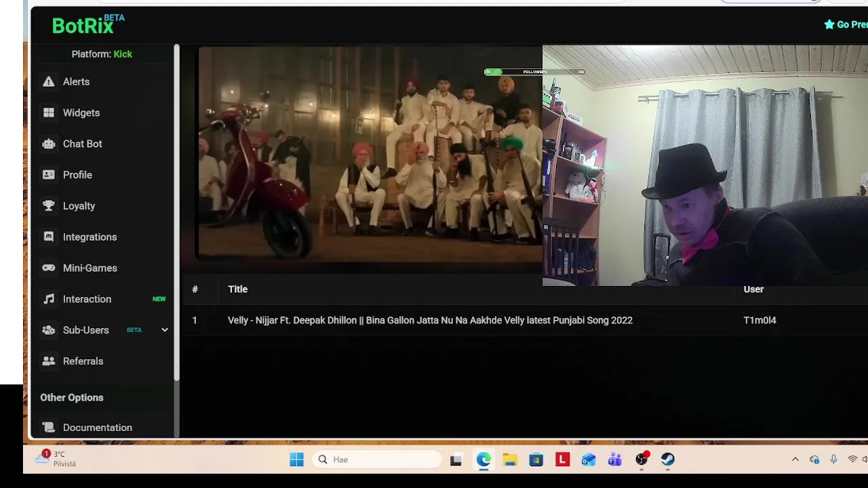Open the Windows Start menu
This screenshot has height=488, width=868.
pyautogui.click(x=296, y=460)
